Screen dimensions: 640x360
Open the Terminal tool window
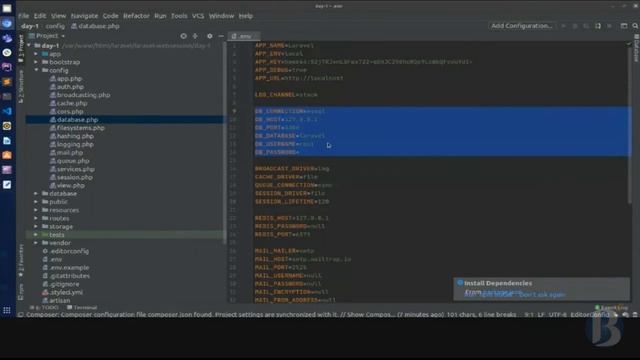coord(82,307)
